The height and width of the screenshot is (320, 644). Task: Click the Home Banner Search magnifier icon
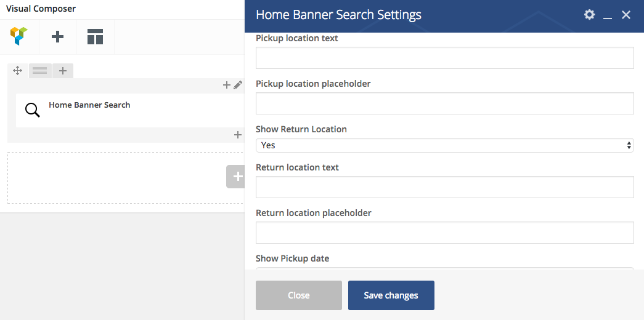click(32, 110)
